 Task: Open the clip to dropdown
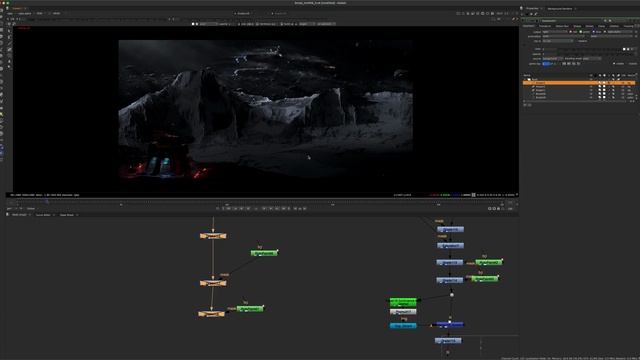[x=557, y=41]
